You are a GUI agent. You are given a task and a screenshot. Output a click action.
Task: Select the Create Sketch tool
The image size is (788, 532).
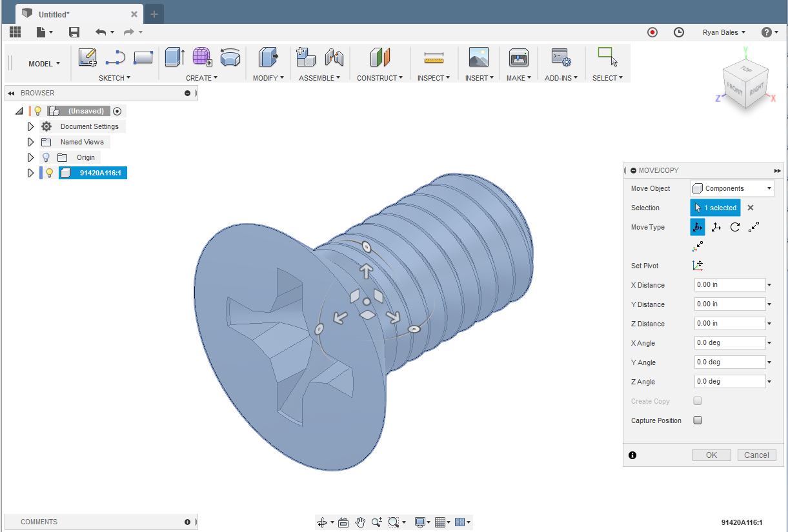(x=88, y=57)
